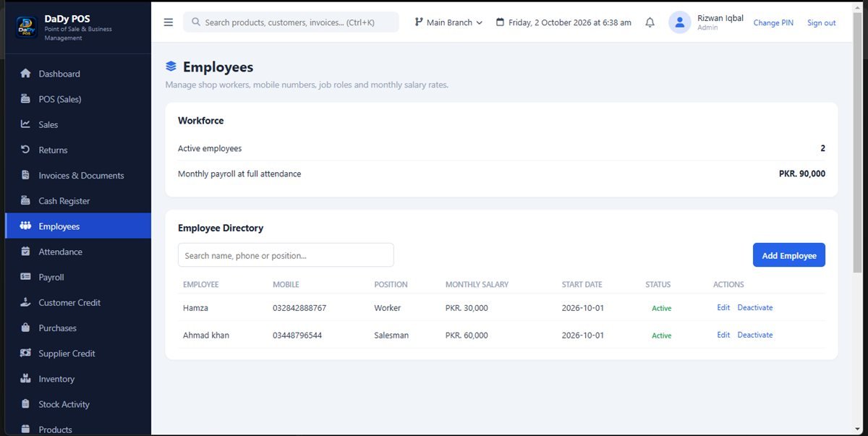This screenshot has height=436, width=868.
Task: Click salary PKR. 30,000 cell
Action: [x=467, y=308]
